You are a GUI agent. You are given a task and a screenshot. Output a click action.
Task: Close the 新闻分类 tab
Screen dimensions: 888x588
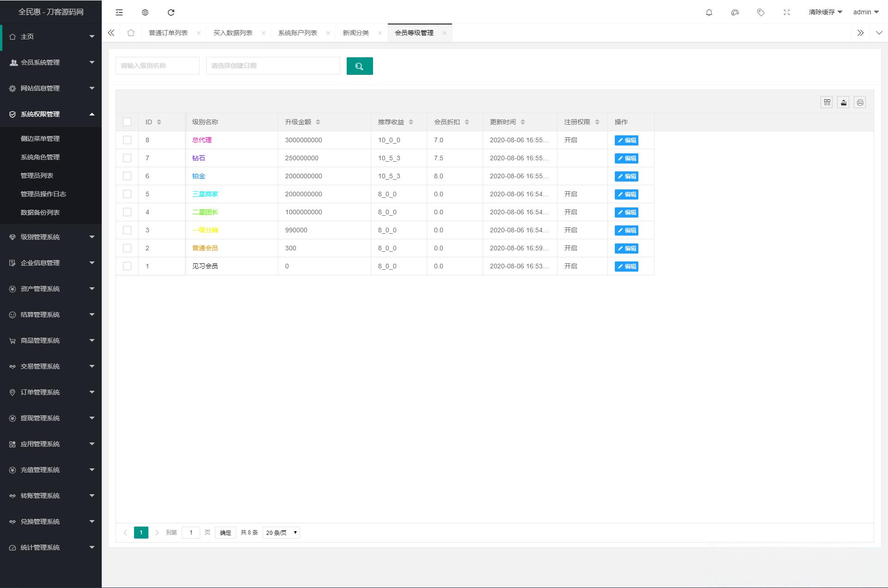(x=380, y=33)
